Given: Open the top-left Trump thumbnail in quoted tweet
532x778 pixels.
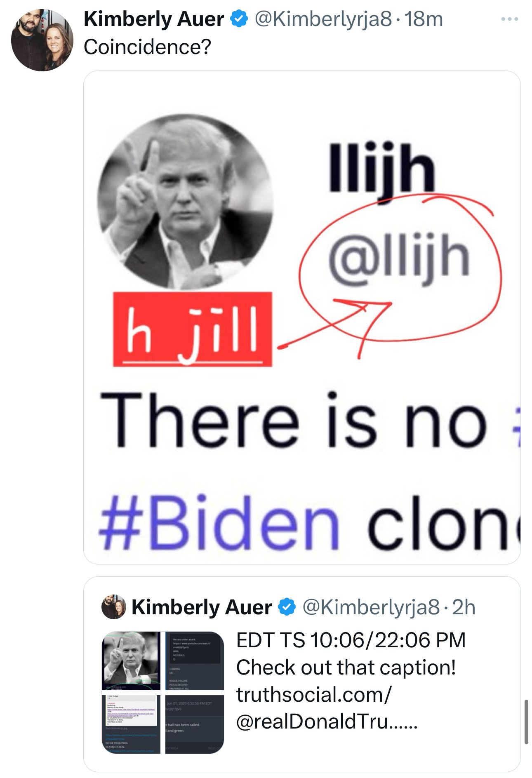Looking at the screenshot, I should pos(131,660).
